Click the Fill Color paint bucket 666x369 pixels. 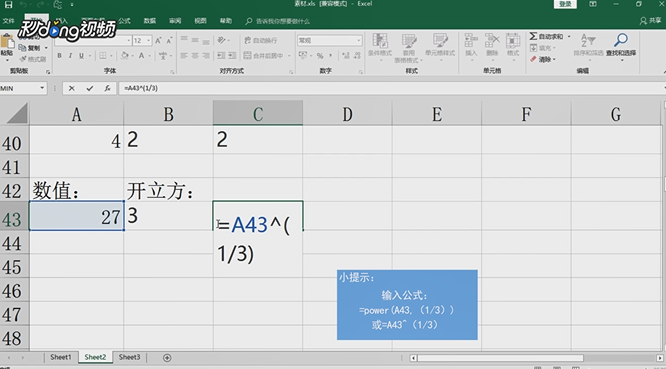coord(125,56)
